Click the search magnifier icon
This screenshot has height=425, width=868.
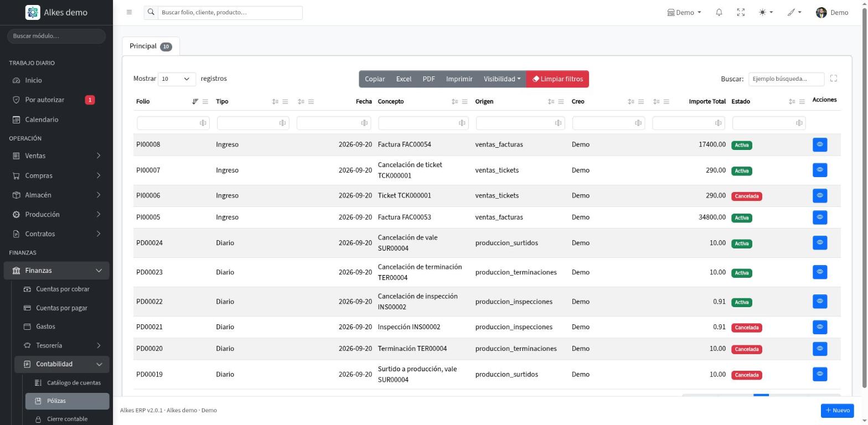point(151,12)
